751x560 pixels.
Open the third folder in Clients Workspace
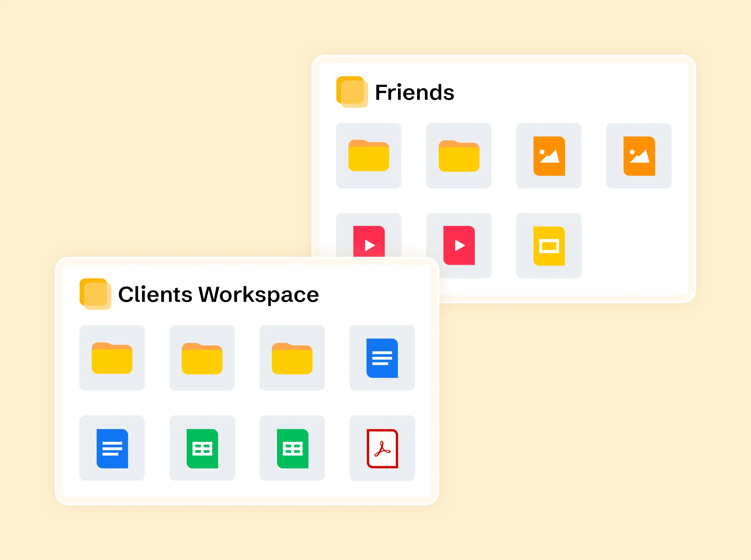click(x=292, y=358)
